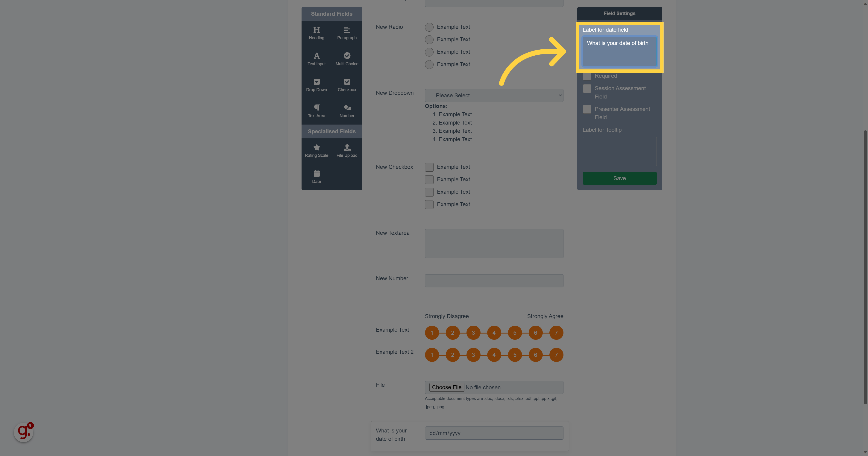This screenshot has height=456, width=868.
Task: Enable the Required checkbox in Field Settings
Action: [587, 76]
